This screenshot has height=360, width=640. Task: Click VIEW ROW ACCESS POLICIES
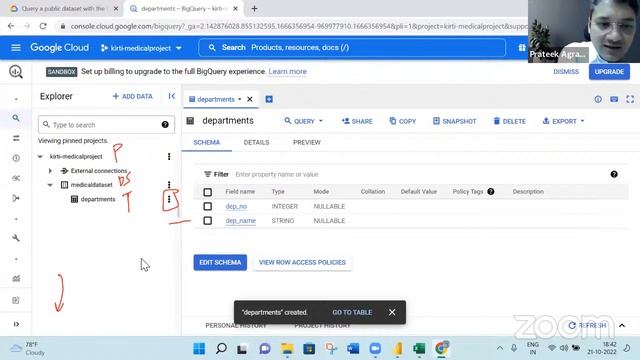(302, 262)
